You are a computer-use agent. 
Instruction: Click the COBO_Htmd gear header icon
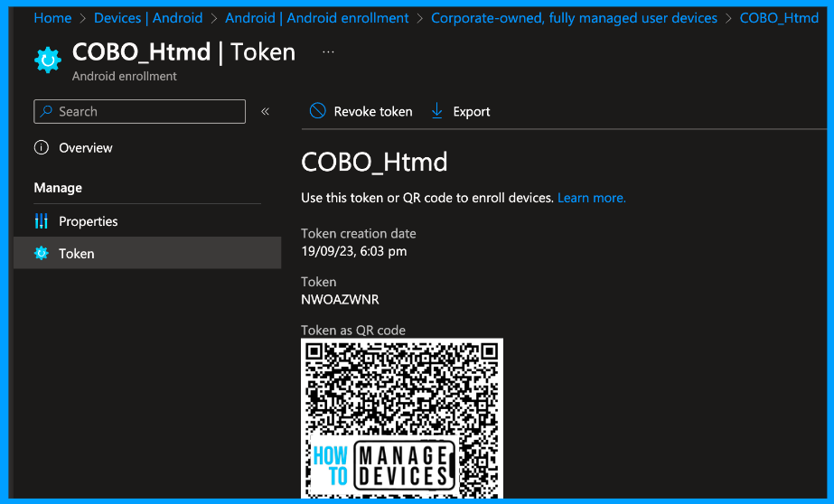tap(48, 61)
